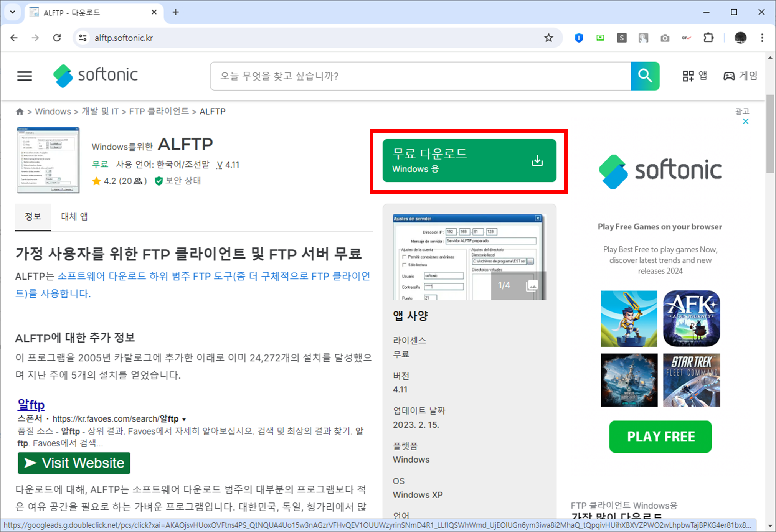Screen dimensions: 776x532
Task: Bookmark the page with the star icon
Action: [548, 38]
